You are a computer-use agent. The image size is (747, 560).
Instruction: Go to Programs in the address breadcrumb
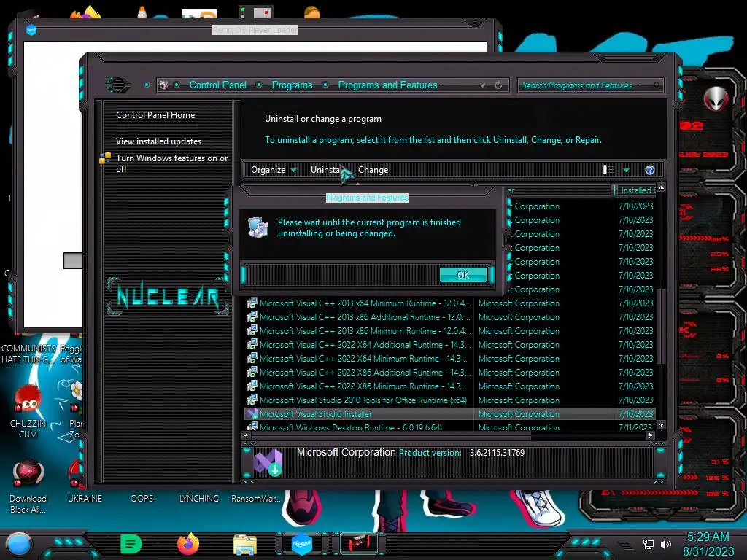click(292, 85)
